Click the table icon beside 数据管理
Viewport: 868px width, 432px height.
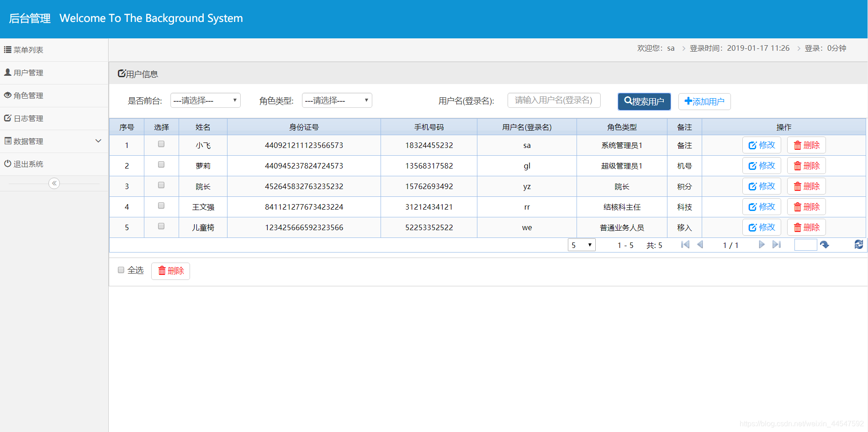point(8,141)
